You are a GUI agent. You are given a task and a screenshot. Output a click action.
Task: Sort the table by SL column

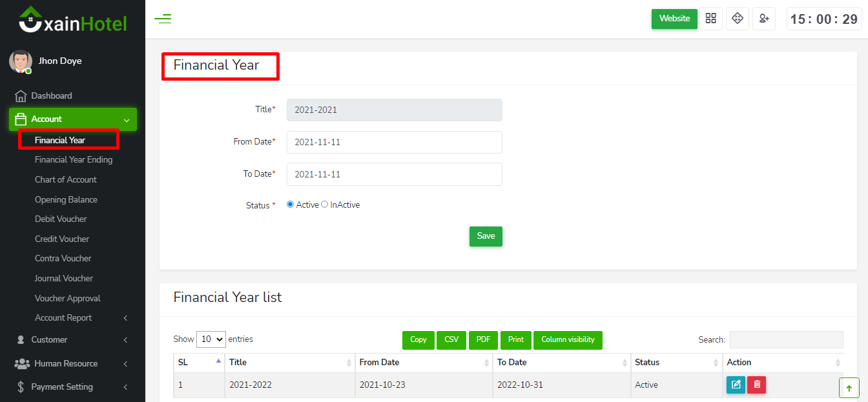(199, 363)
